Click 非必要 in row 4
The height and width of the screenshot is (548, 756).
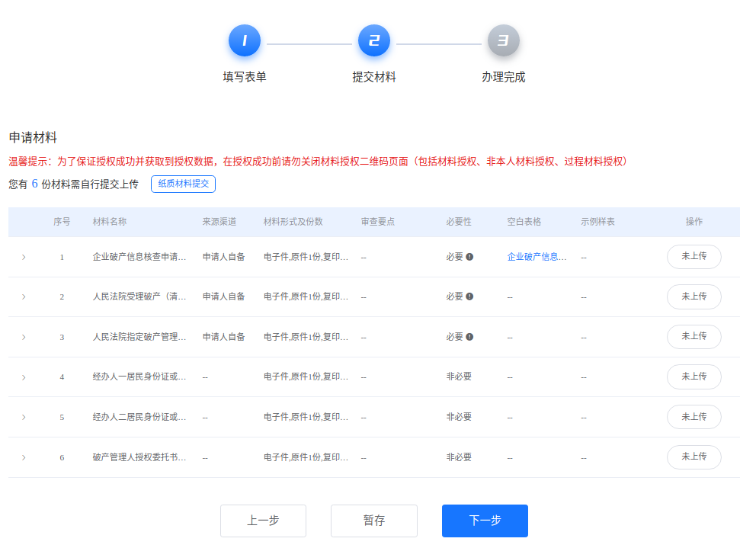[459, 377]
